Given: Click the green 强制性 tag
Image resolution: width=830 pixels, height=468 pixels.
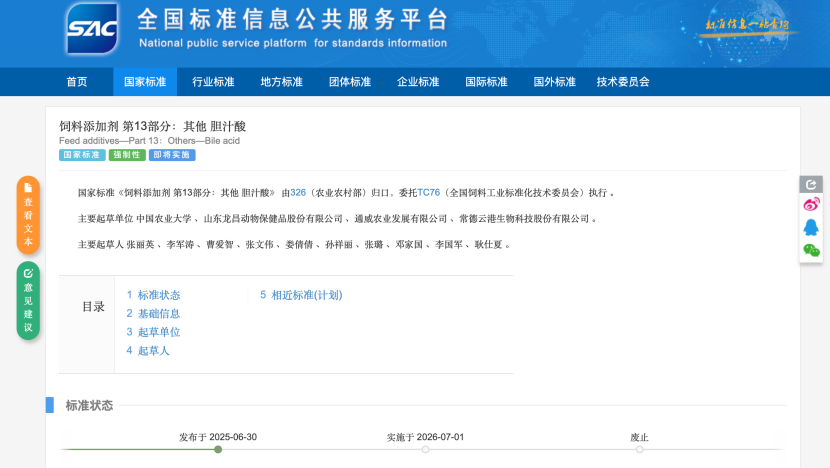Looking at the screenshot, I should click(x=127, y=155).
